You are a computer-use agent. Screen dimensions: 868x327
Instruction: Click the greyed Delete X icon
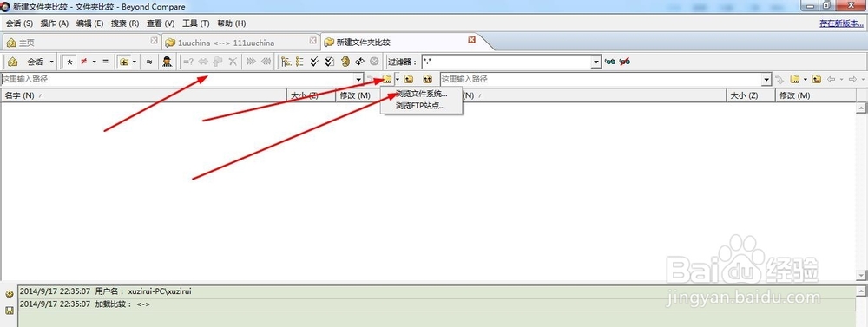coord(233,62)
